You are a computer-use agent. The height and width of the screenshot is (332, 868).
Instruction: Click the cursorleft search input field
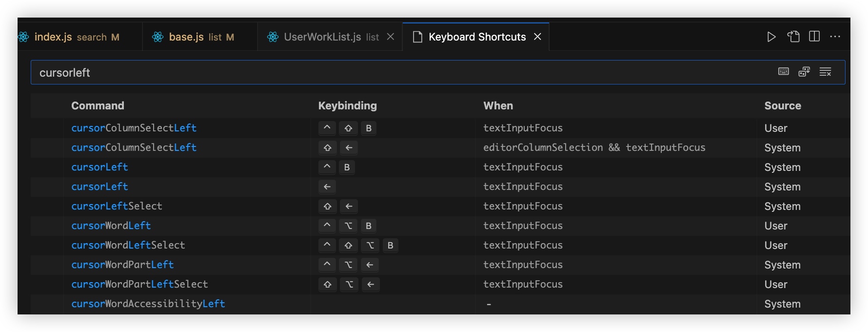390,73
